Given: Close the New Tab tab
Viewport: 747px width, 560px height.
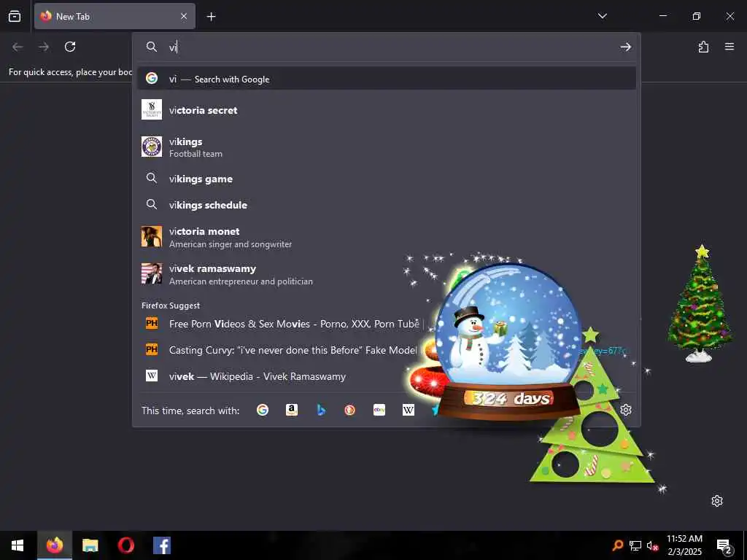Looking at the screenshot, I should click(184, 16).
